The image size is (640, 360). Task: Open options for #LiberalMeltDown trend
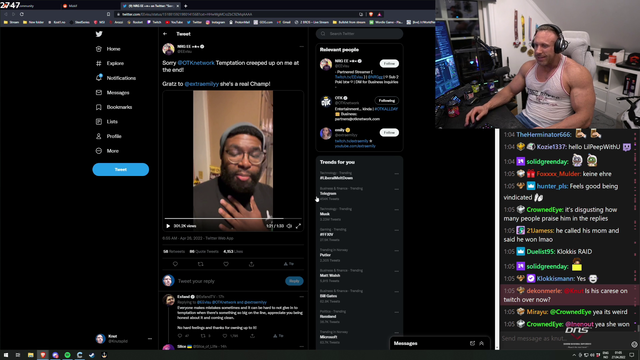[396, 174]
